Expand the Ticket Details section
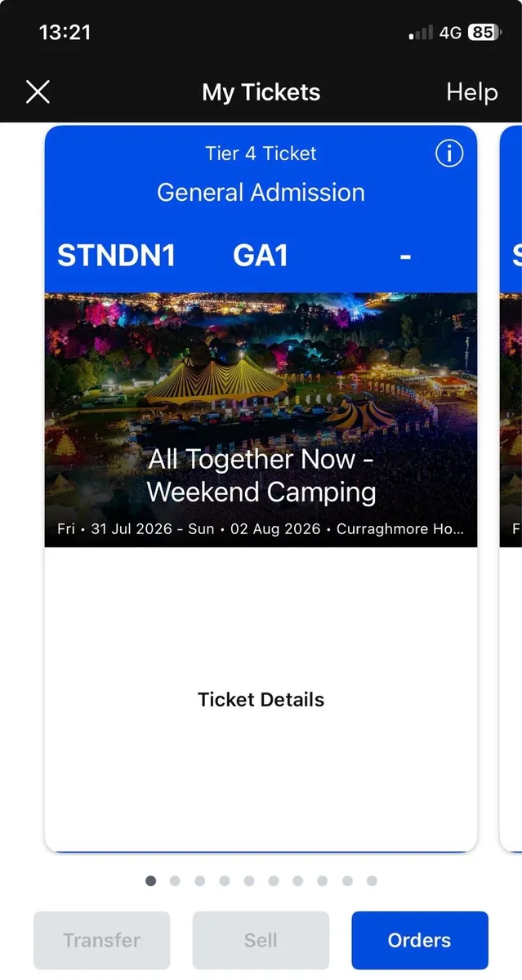 (x=261, y=699)
